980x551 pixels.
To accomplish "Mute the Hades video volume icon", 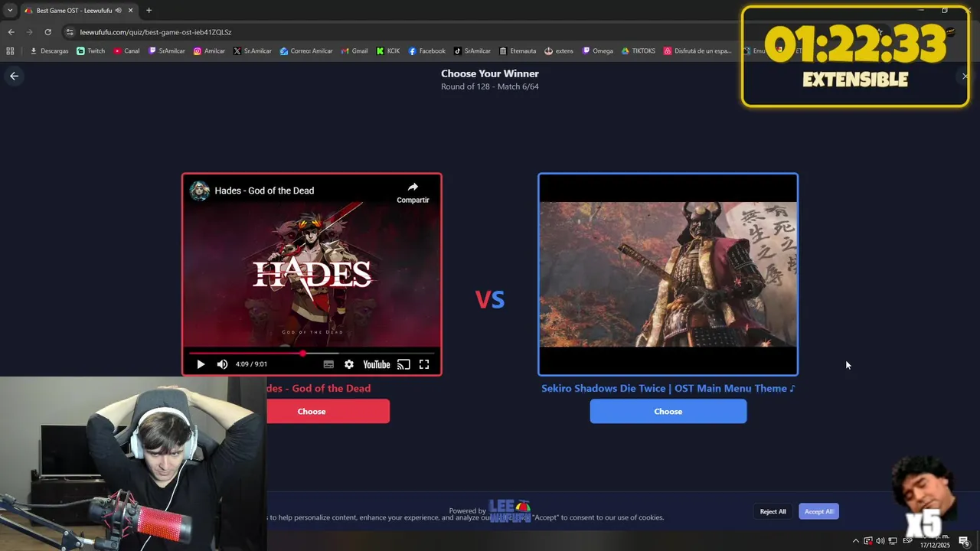I will [x=222, y=364].
